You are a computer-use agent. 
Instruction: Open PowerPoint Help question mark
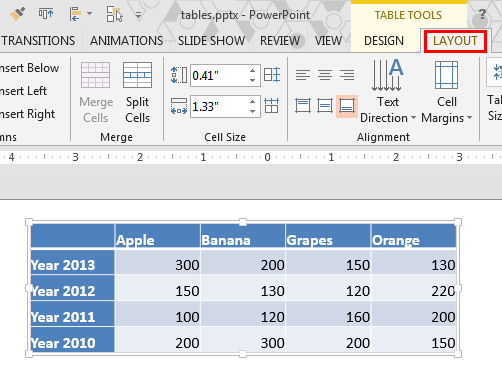point(482,14)
